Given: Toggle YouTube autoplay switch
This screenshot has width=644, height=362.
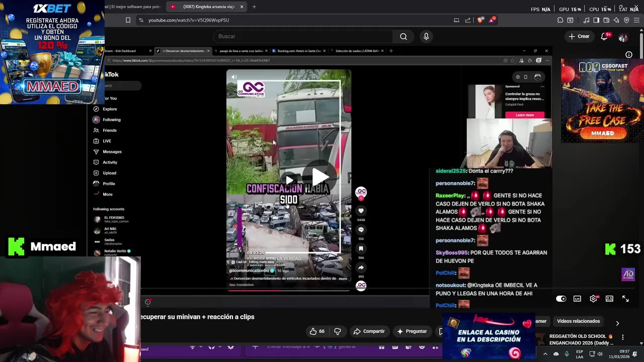Looking at the screenshot, I should 561,299.
